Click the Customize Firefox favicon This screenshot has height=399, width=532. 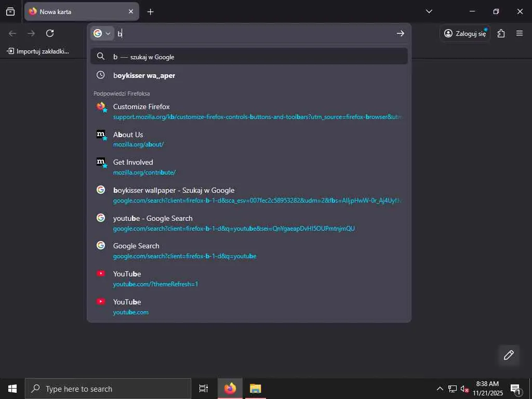click(x=101, y=107)
